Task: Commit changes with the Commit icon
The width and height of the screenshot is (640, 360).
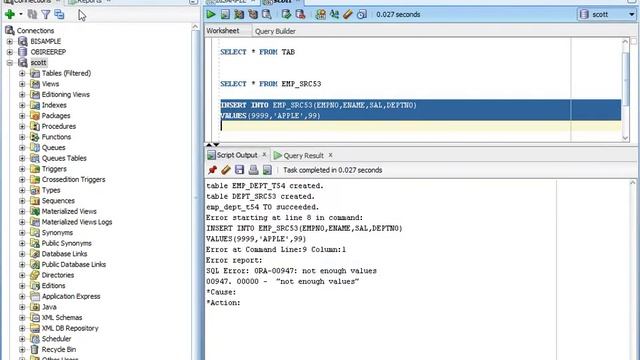Action: tap(287, 14)
